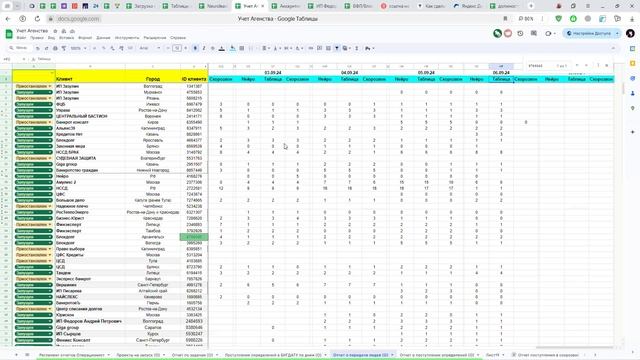Open the Формат menu
The height and width of the screenshot is (360, 640).
[x=85, y=38]
